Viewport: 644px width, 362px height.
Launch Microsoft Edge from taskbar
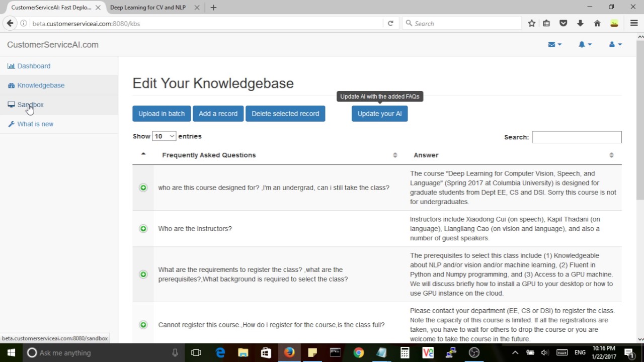point(220,353)
